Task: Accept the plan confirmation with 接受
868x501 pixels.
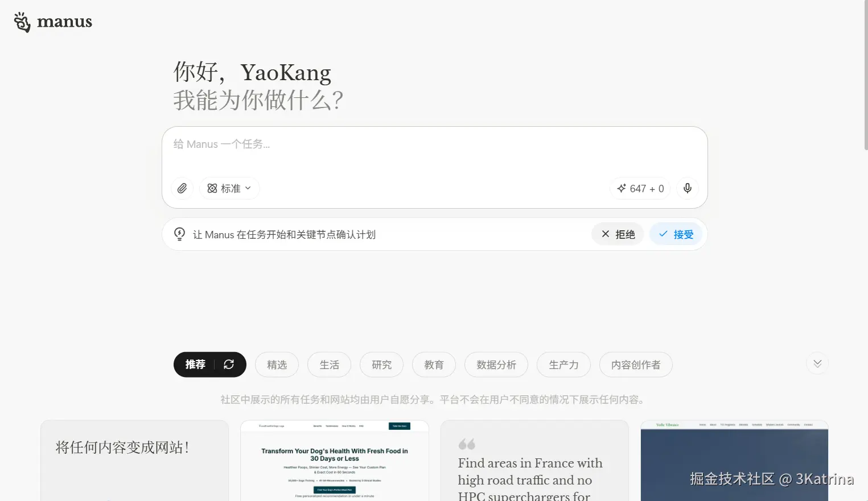Action: tap(676, 234)
